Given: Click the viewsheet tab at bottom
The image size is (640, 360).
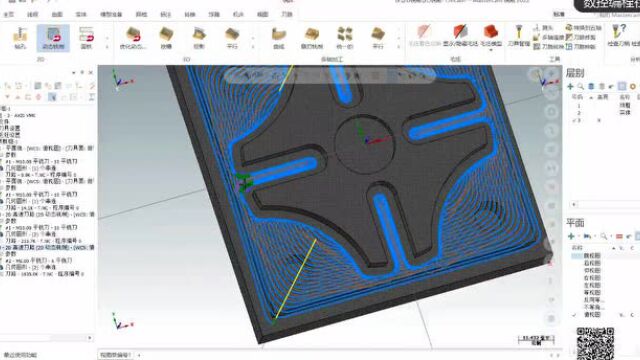Looking at the screenshot, I should (x=116, y=355).
